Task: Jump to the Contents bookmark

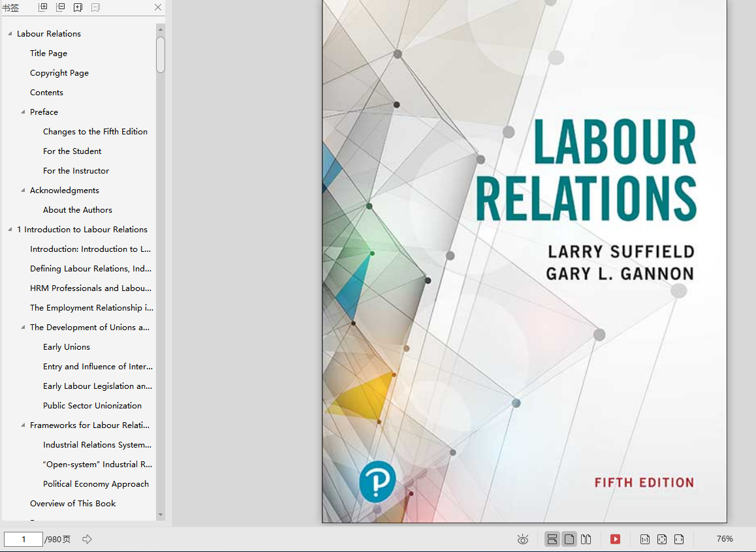Action: pyautogui.click(x=46, y=93)
